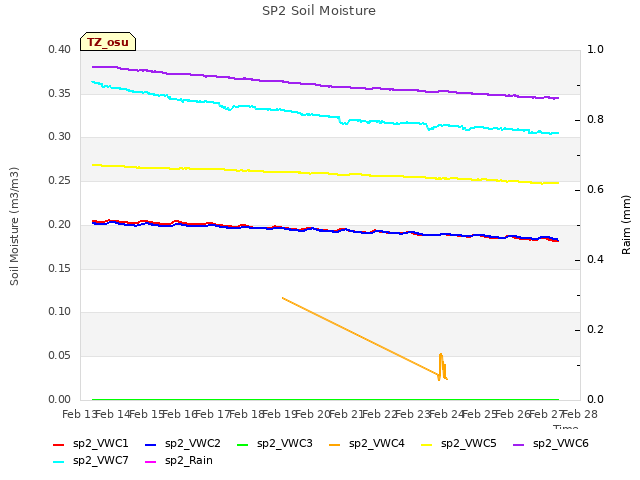Click the 0.6 right axis tick label

(x=595, y=189)
